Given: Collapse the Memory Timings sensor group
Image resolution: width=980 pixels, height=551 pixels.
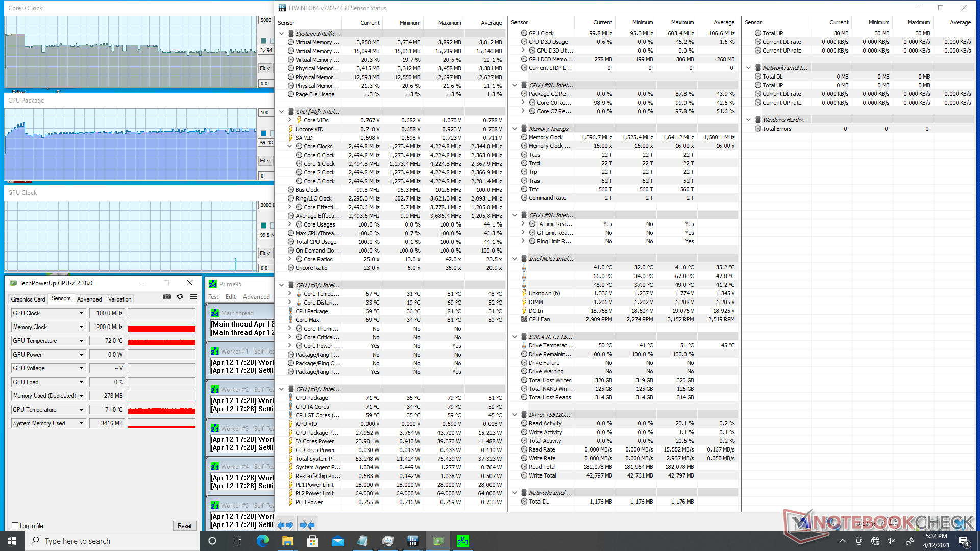Looking at the screenshot, I should coord(515,129).
